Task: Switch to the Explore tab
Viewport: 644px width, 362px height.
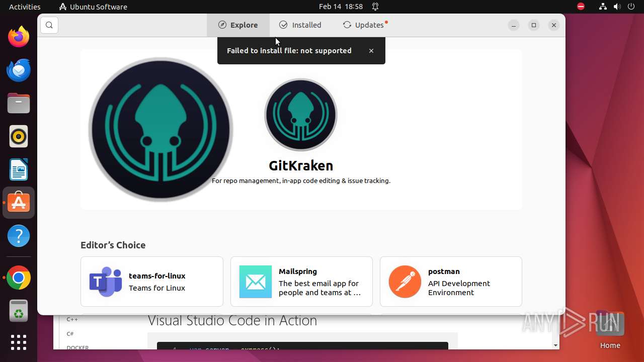Action: pyautogui.click(x=238, y=25)
